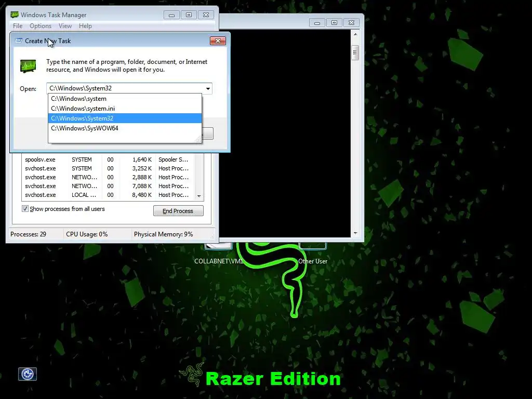Minimize the black background window
Image resolution: width=532 pixels, height=399 pixels.
(317, 23)
